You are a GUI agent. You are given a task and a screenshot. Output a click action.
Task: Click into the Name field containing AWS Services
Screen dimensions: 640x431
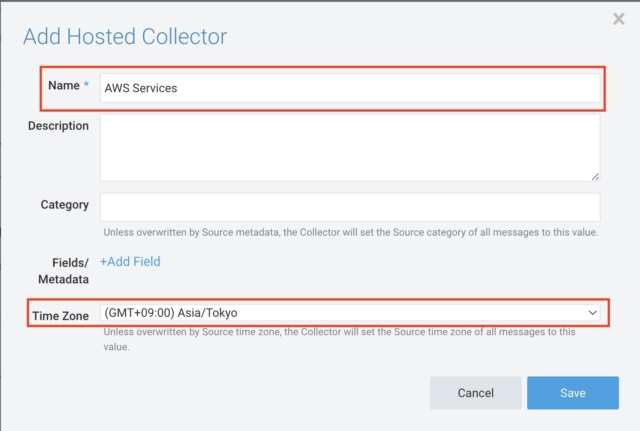[x=350, y=88]
